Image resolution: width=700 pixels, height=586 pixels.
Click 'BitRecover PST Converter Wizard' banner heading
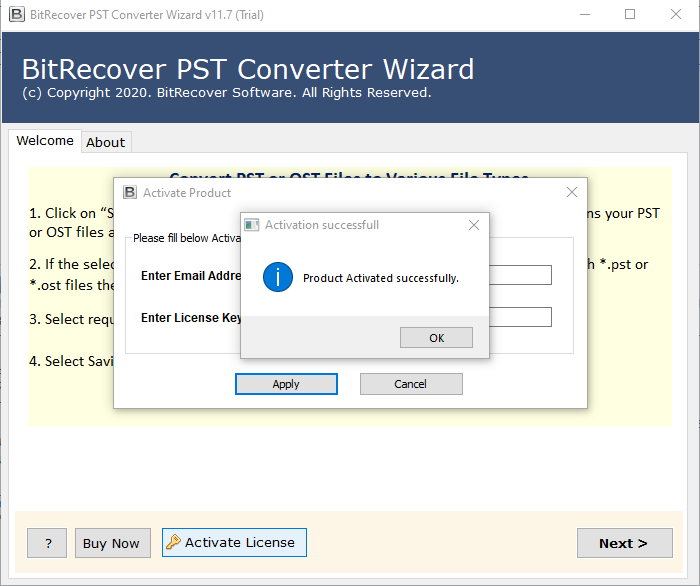pos(248,69)
